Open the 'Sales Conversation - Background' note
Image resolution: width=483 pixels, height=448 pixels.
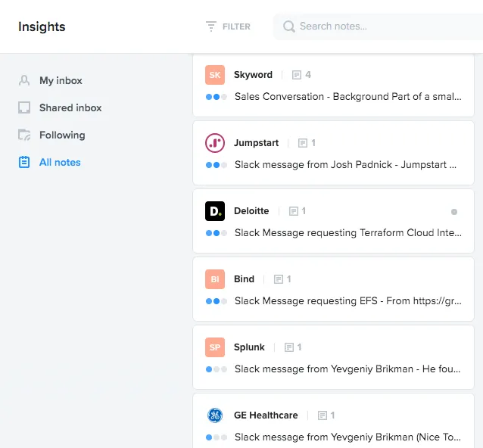(348, 97)
